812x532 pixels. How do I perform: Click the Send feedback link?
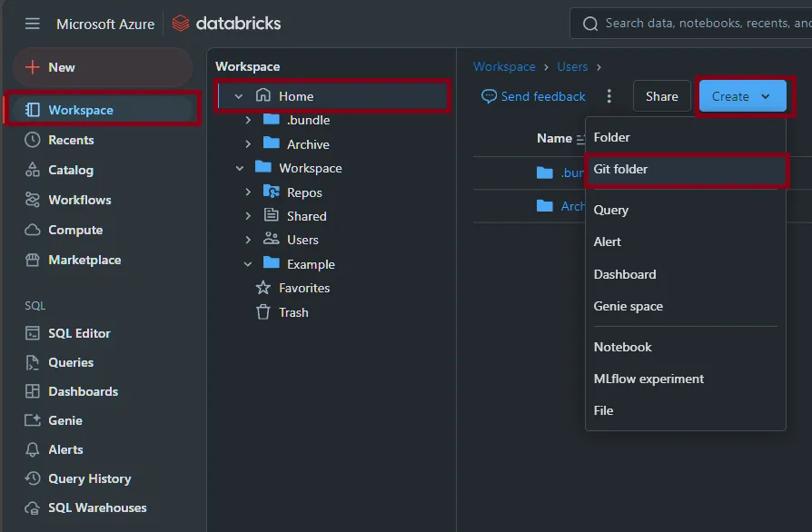click(534, 96)
